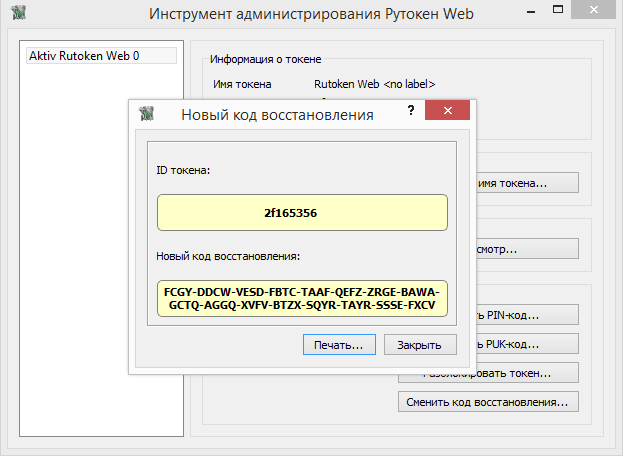Click the Имя токена label
The width and height of the screenshot is (623, 456).
[x=242, y=84]
